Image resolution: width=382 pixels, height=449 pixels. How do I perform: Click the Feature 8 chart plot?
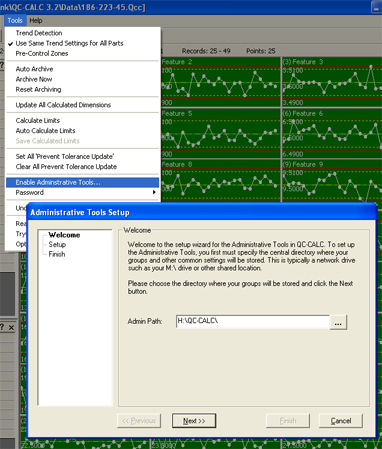click(220, 181)
